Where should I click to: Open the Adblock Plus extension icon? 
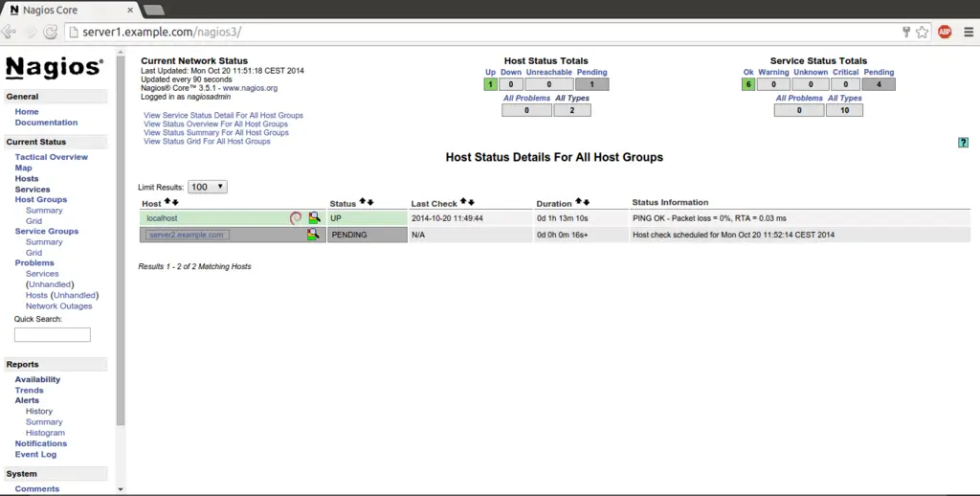[945, 32]
